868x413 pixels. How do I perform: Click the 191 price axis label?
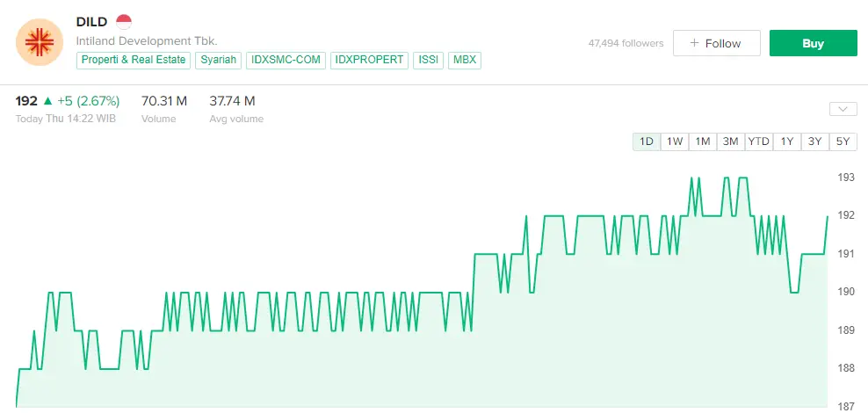[x=848, y=254]
